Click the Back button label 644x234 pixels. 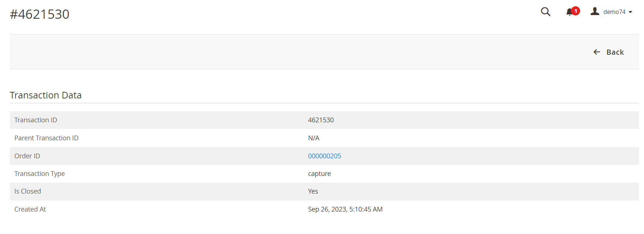tap(615, 52)
